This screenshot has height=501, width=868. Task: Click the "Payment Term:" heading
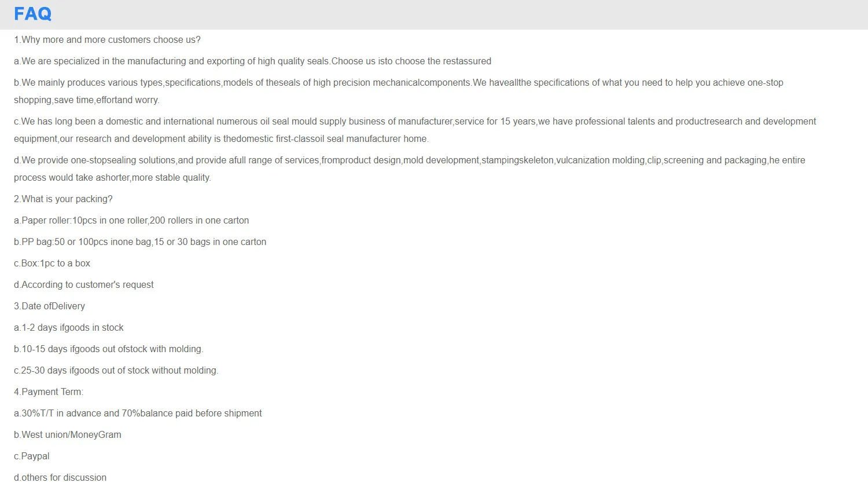49,392
